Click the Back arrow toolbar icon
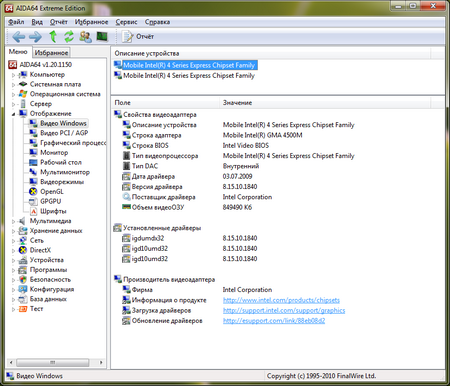450x386 pixels. (18, 36)
